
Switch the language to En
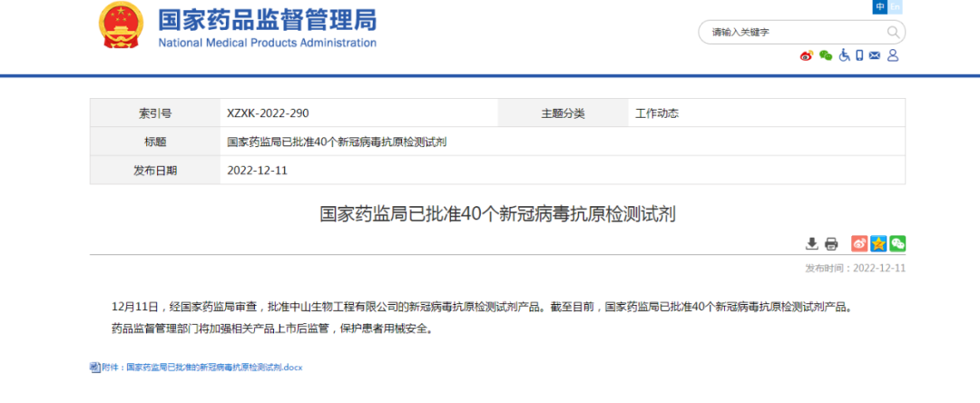(895, 6)
